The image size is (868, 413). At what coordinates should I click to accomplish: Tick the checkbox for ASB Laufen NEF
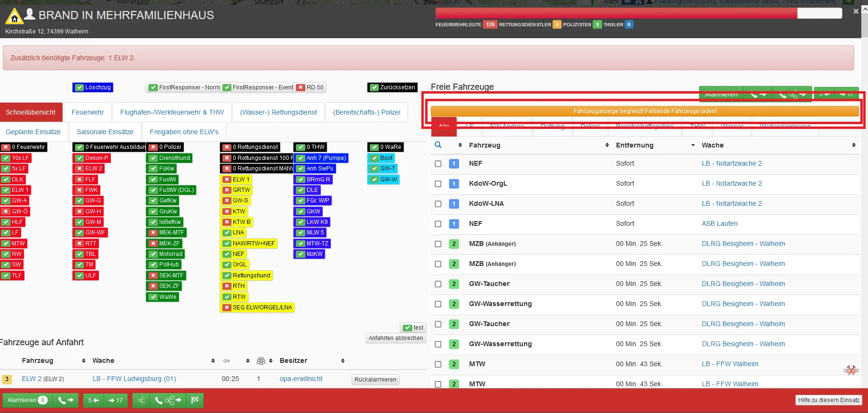click(438, 224)
